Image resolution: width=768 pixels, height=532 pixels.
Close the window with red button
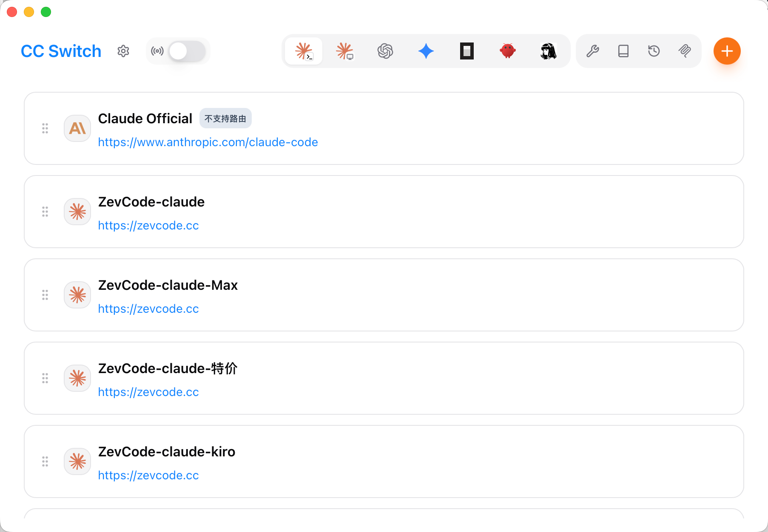(x=12, y=12)
